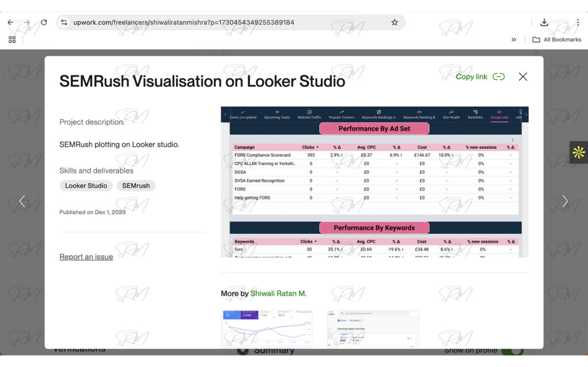Switch to Upcoming Tasks tab

[277, 114]
